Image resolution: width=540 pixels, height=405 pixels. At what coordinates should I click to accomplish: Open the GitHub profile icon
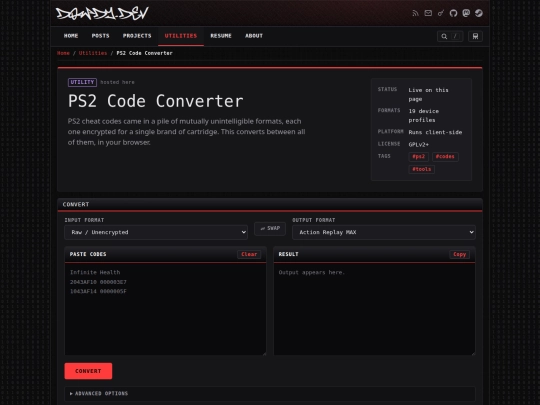click(453, 13)
